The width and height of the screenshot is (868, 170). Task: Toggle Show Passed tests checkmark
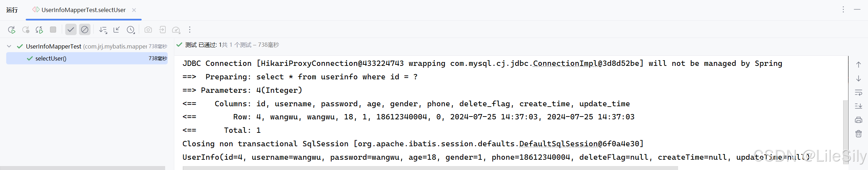point(71,30)
